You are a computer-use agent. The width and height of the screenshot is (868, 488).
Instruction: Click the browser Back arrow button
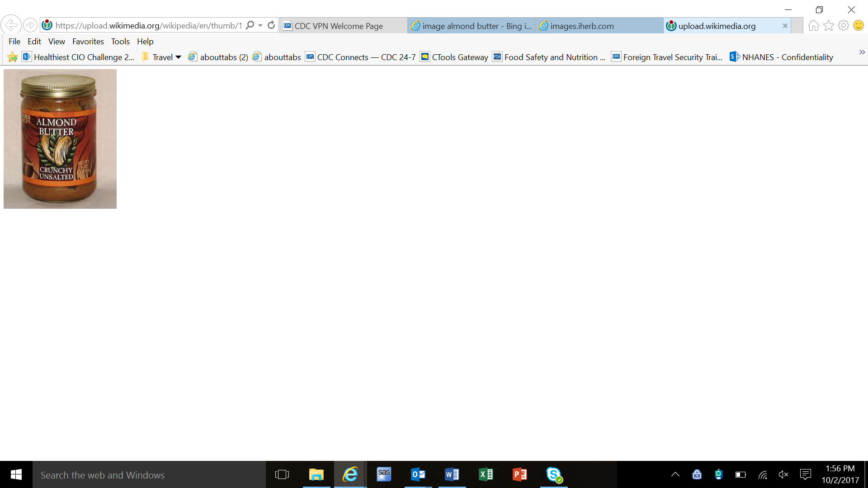click(11, 25)
